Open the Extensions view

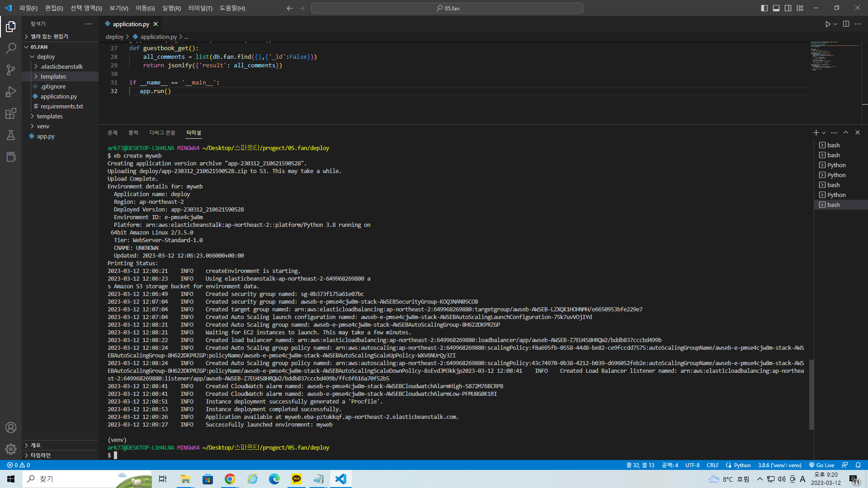click(x=11, y=113)
